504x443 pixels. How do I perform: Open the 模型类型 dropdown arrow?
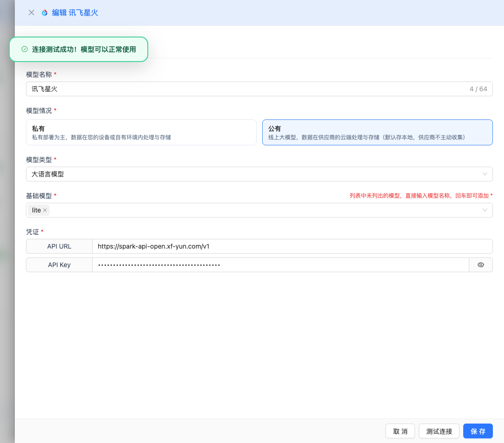(485, 174)
